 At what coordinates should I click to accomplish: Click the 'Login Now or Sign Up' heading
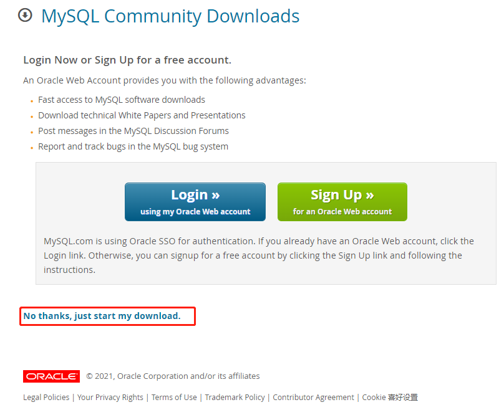pyautogui.click(x=127, y=60)
